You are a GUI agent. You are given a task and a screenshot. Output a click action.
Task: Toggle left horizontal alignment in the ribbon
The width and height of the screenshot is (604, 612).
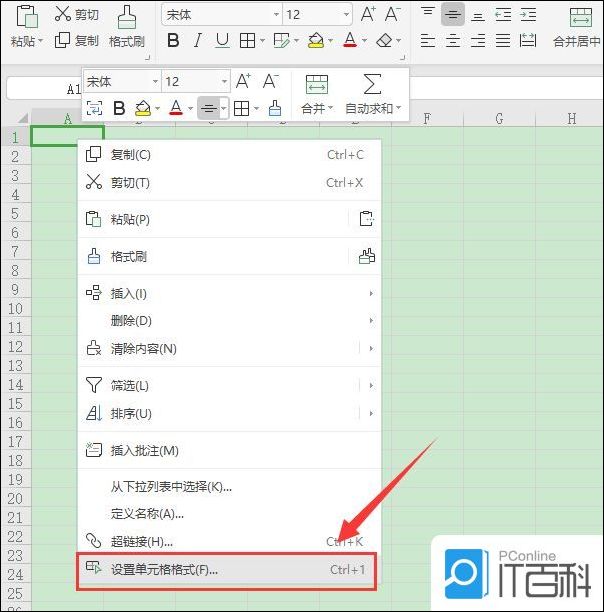tap(428, 40)
